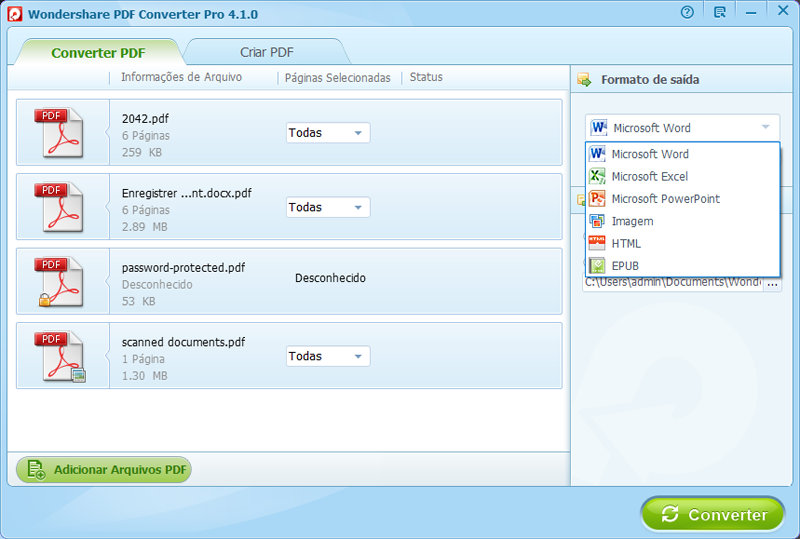Choose Microsoft Excel from format list

pyautogui.click(x=649, y=176)
